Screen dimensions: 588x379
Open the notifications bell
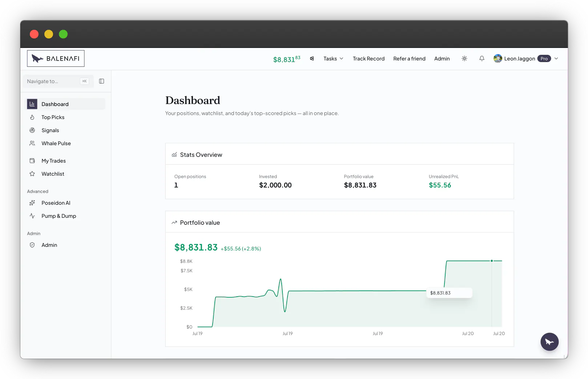coord(482,58)
